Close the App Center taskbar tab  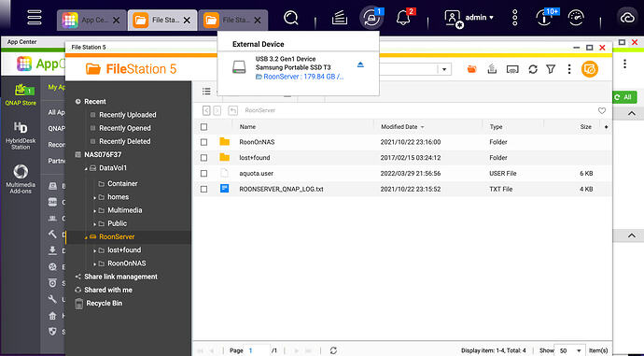[117, 20]
